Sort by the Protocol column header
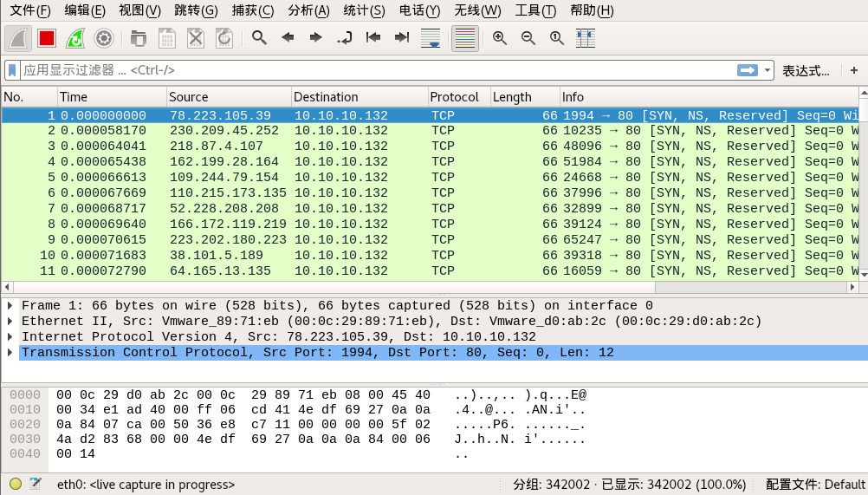The image size is (868, 495). (x=459, y=97)
